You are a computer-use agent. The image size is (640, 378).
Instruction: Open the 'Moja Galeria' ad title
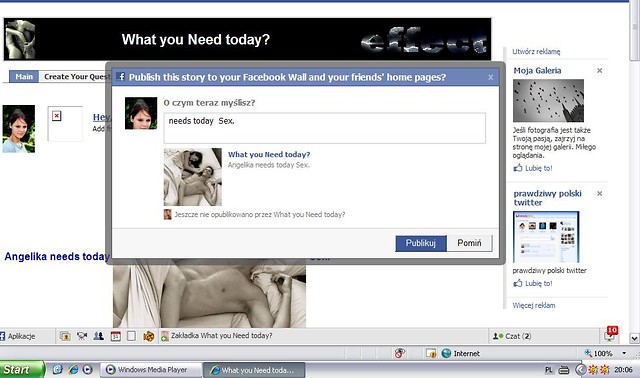tap(537, 71)
